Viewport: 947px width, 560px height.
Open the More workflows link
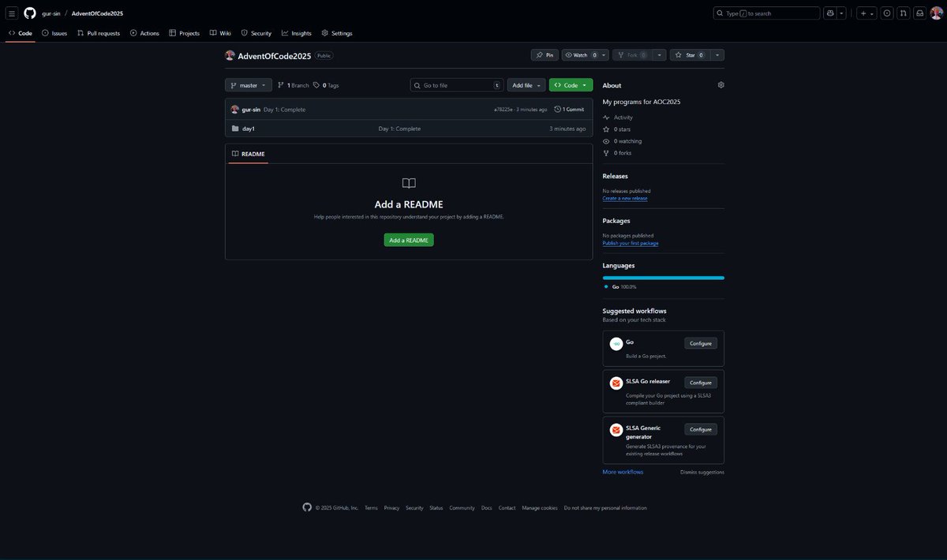[x=623, y=472]
